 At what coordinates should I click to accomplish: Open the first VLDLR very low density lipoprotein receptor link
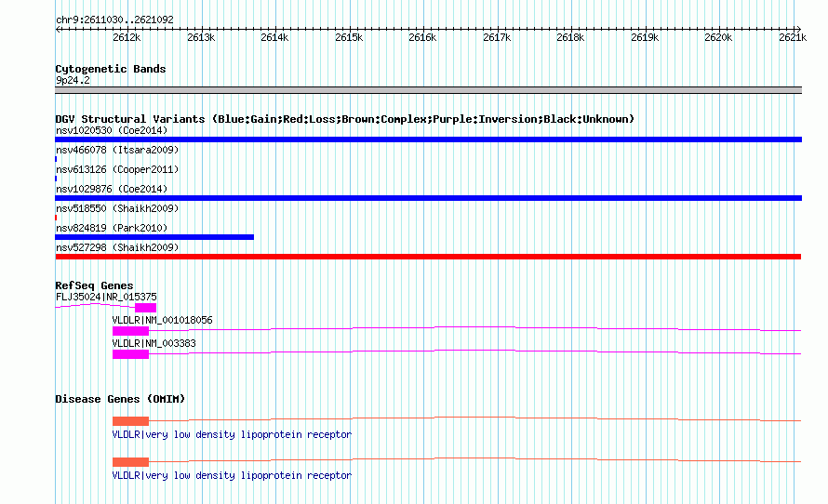click(x=232, y=434)
